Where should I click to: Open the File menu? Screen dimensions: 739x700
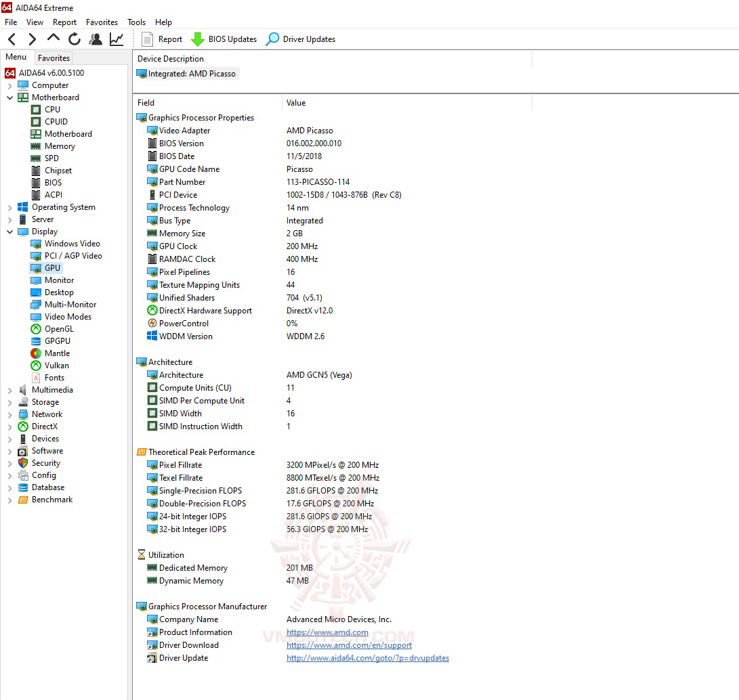11,22
